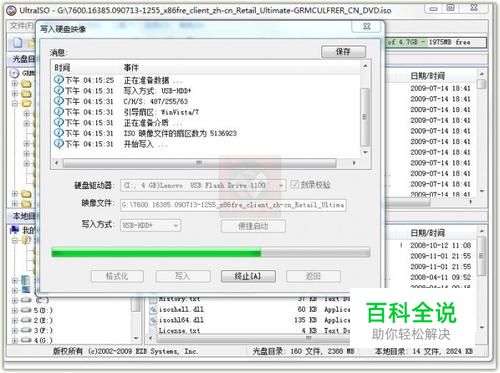Screen dimensions: 500x373
Task: Open the 硬盘驱动器 drive dropdown
Action: 282,185
